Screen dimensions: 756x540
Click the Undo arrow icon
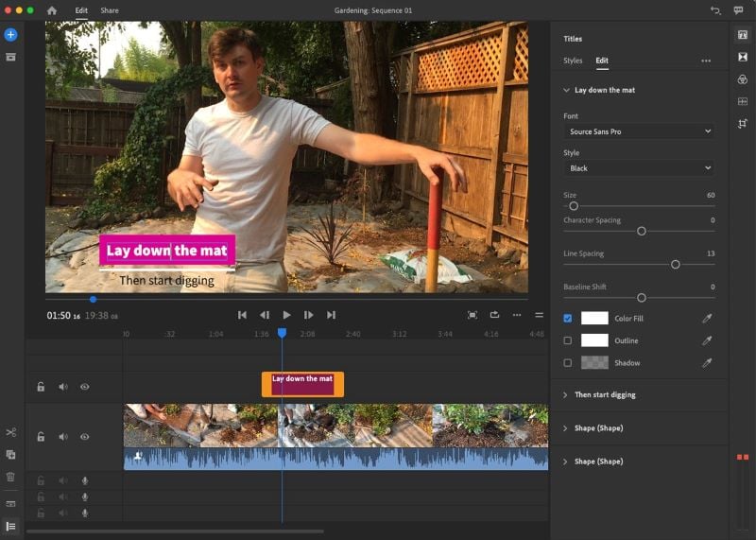point(715,10)
